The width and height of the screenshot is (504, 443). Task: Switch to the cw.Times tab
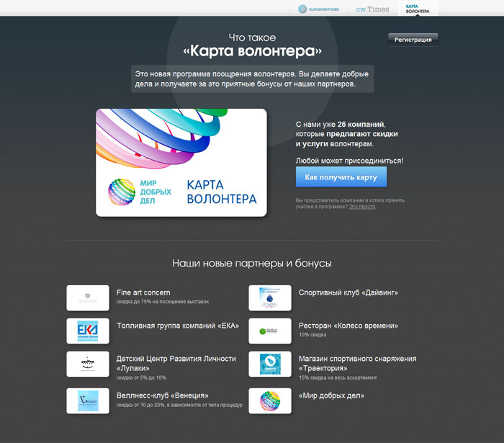(x=372, y=9)
